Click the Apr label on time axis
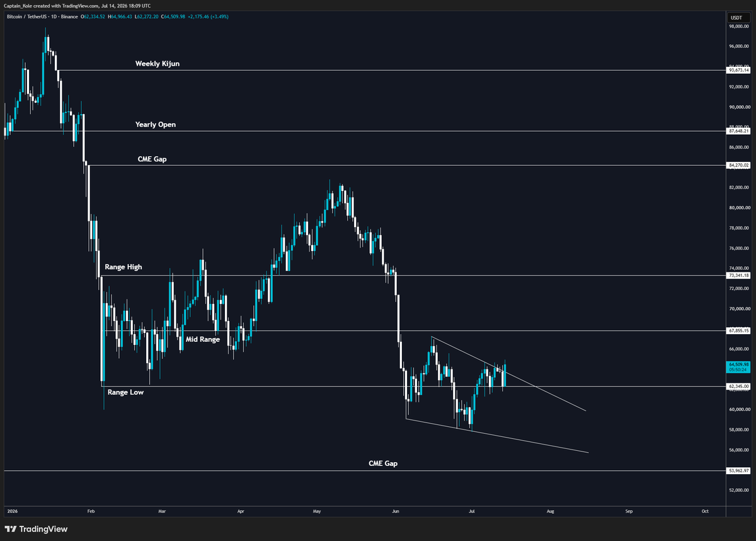The height and width of the screenshot is (541, 756). 240,510
